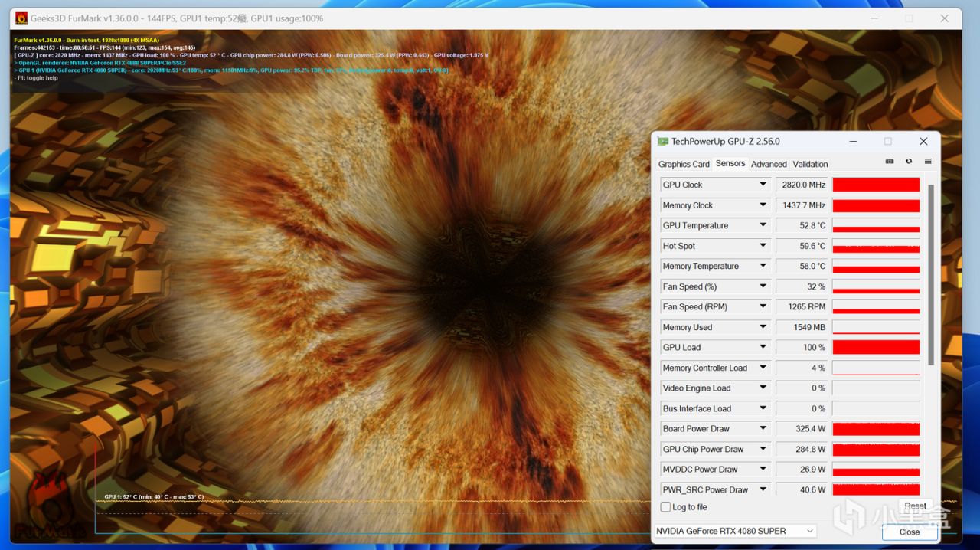The width and height of the screenshot is (980, 550).
Task: Click the 26.9 W MVDDC power value
Action: [x=802, y=470]
